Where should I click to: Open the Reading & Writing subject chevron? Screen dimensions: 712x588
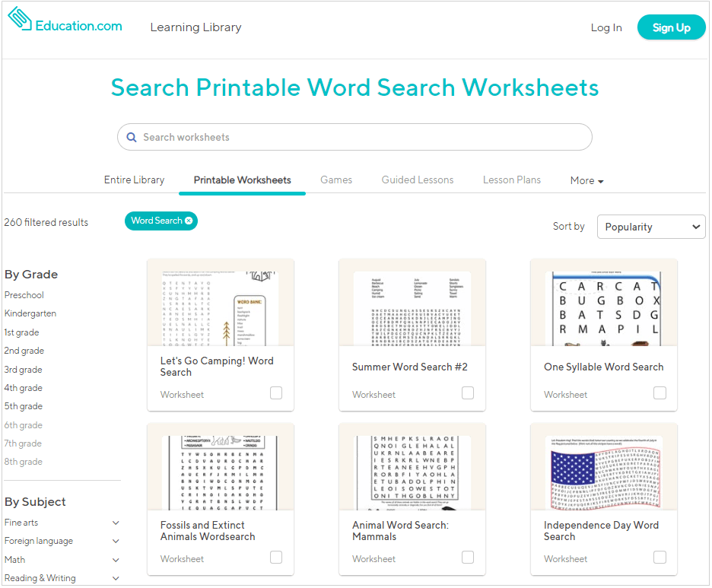click(115, 577)
